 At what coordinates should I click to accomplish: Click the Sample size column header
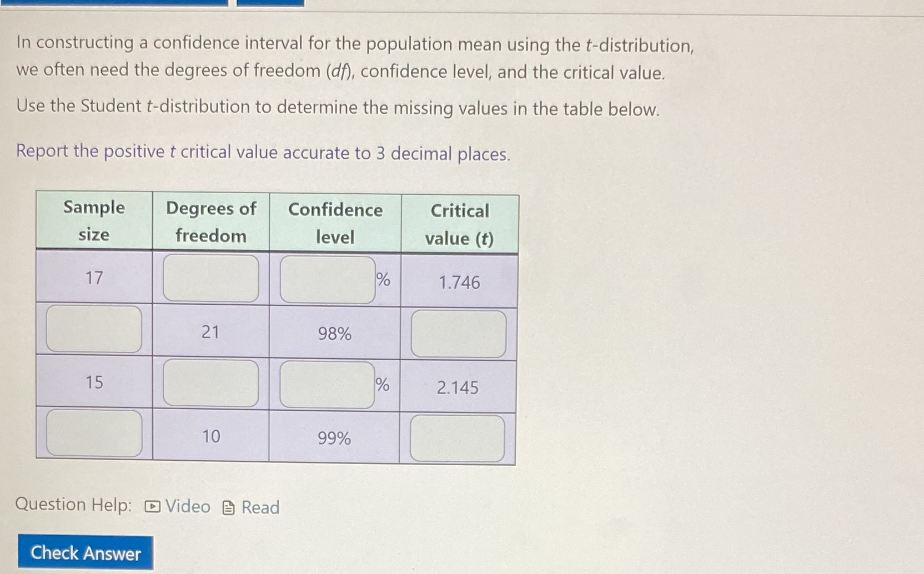pos(93,222)
